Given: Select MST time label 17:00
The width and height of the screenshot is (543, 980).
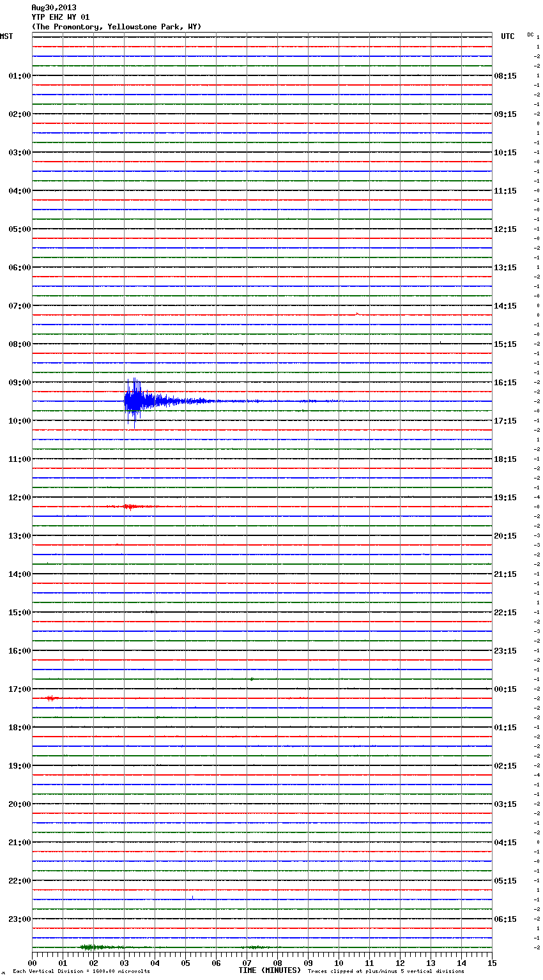Looking at the screenshot, I should (x=20, y=689).
